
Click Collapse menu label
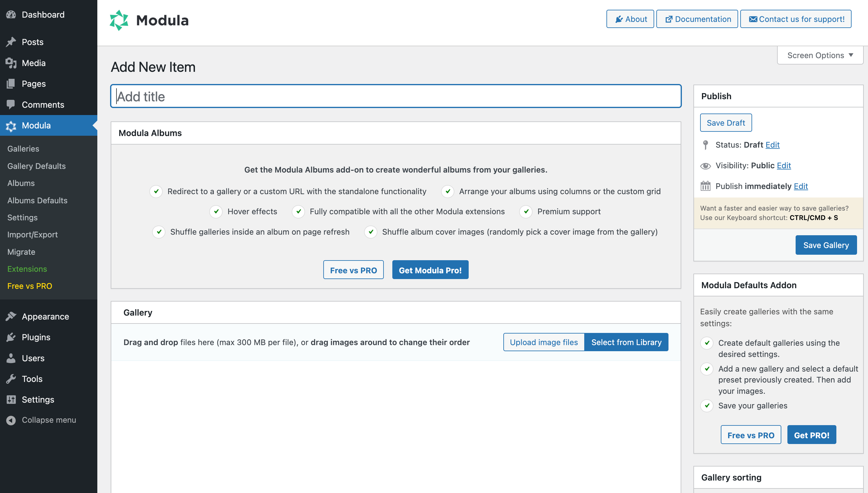tap(49, 420)
